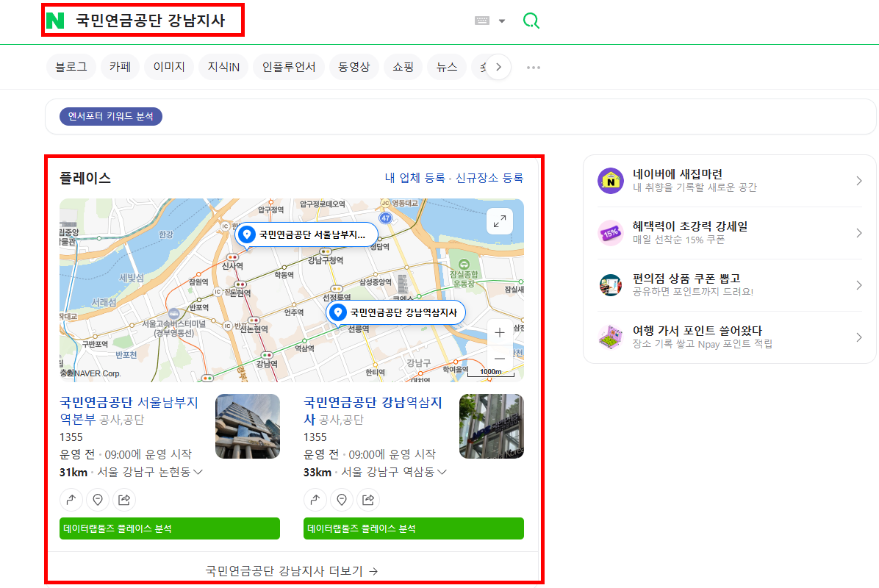Open the 강남역삼지사 building photo
Screen dimensions: 879x588
(x=492, y=426)
